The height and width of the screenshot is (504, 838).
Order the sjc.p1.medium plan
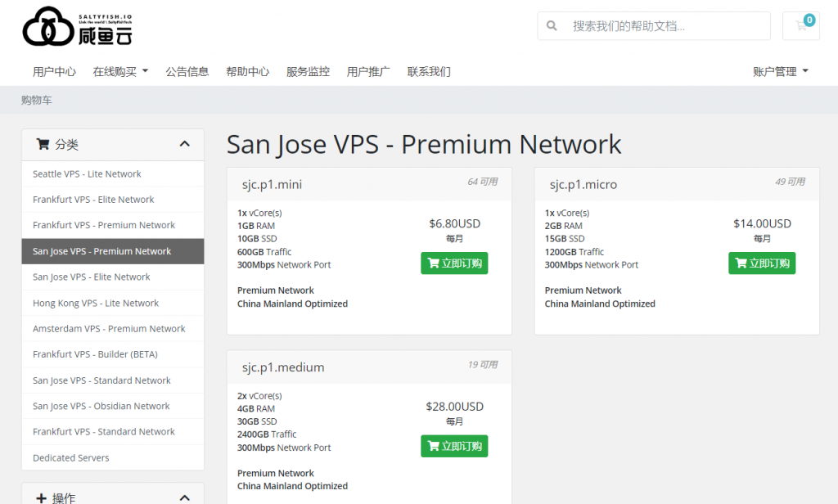tap(454, 446)
